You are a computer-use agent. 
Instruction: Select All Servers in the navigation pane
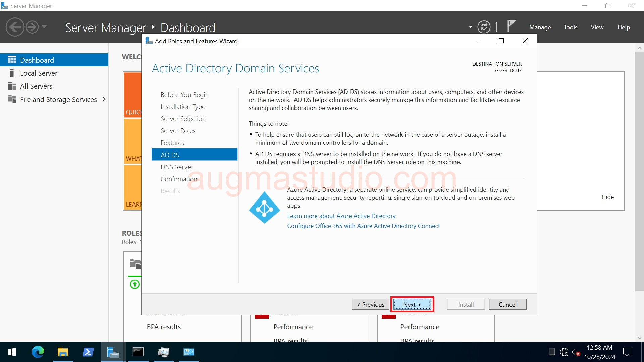pyautogui.click(x=37, y=86)
